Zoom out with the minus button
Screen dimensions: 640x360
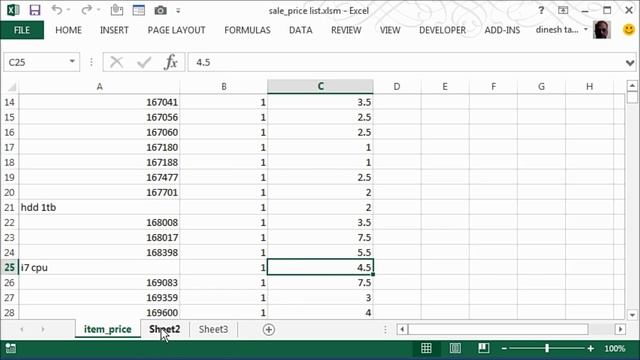click(504, 349)
